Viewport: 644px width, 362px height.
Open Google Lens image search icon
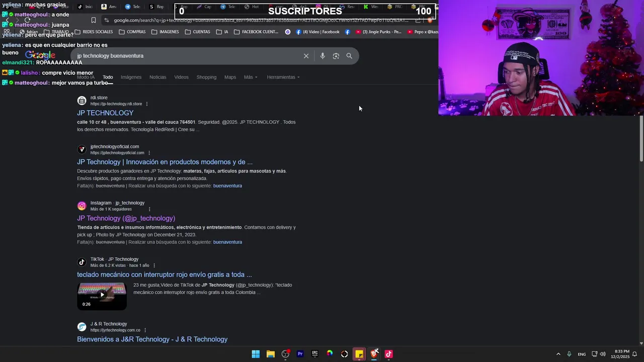point(336,56)
